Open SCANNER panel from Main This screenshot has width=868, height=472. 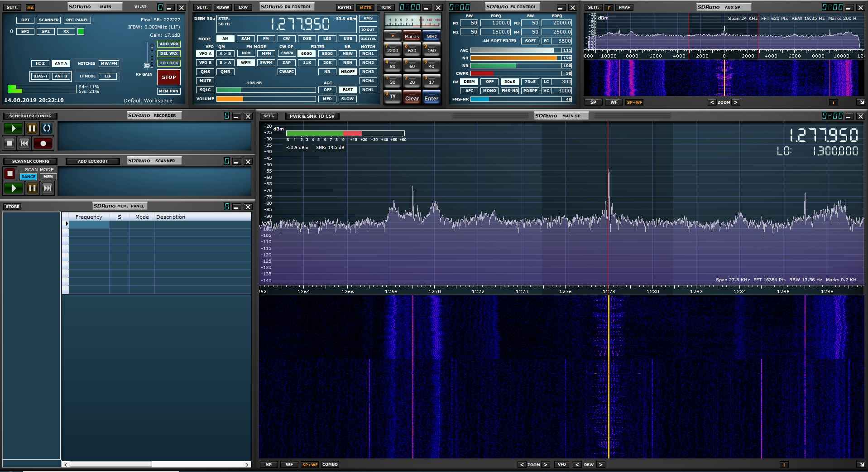48,20
